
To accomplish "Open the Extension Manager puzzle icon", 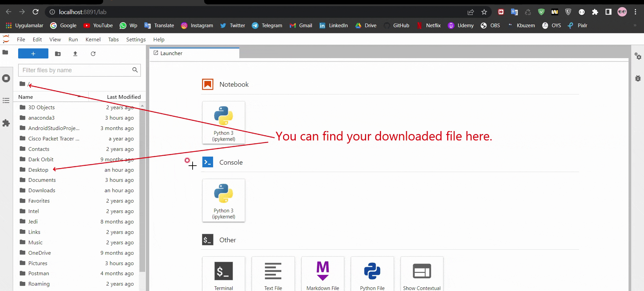I will (x=6, y=123).
